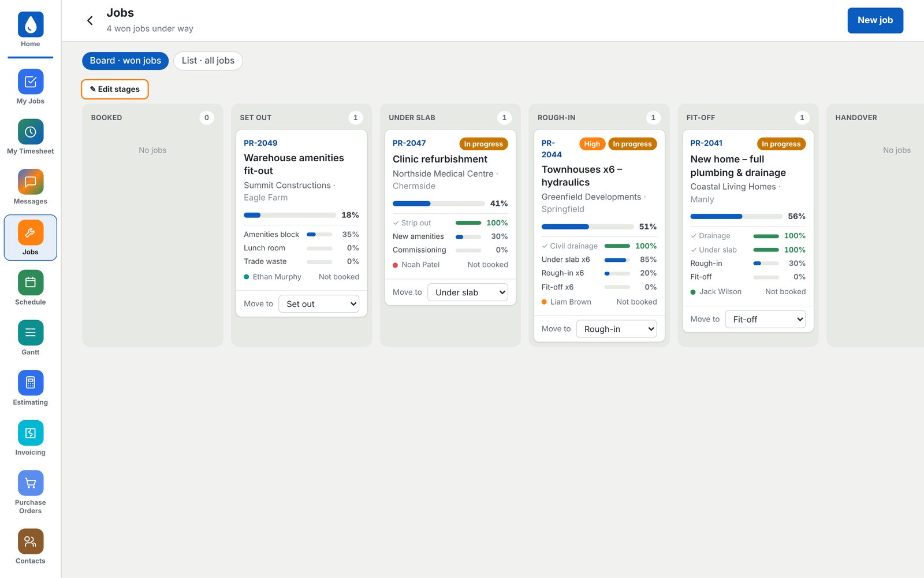Open Clinic refurbishment card title
The width and height of the screenshot is (924, 578).
(440, 159)
